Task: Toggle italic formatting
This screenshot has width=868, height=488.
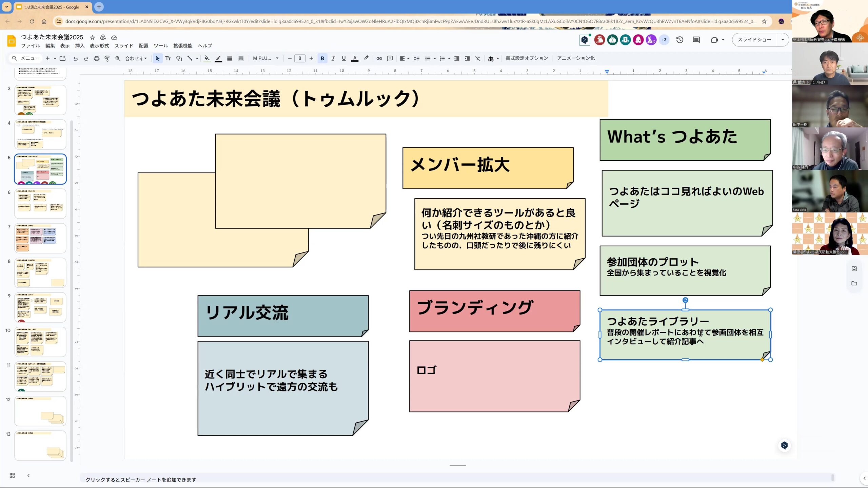Action: tap(333, 58)
